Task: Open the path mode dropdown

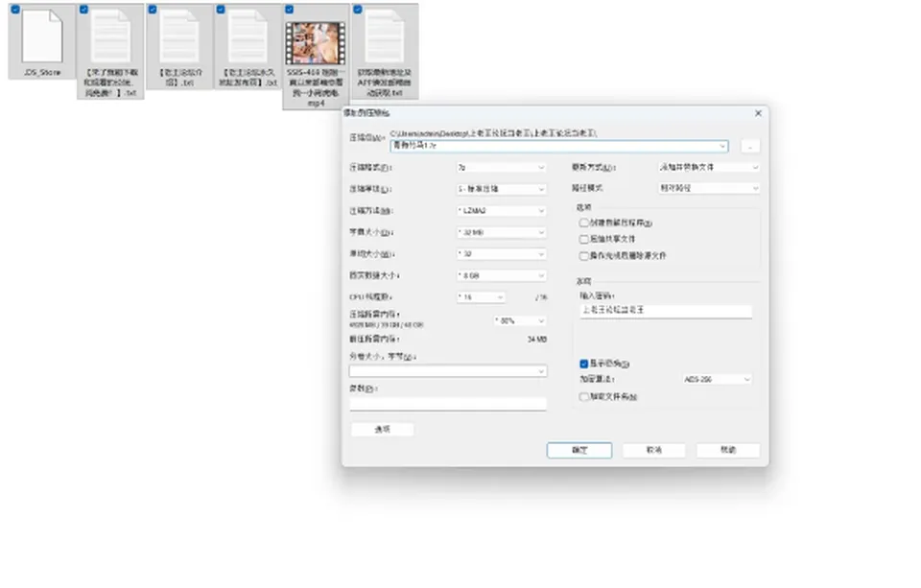Action: (x=708, y=188)
